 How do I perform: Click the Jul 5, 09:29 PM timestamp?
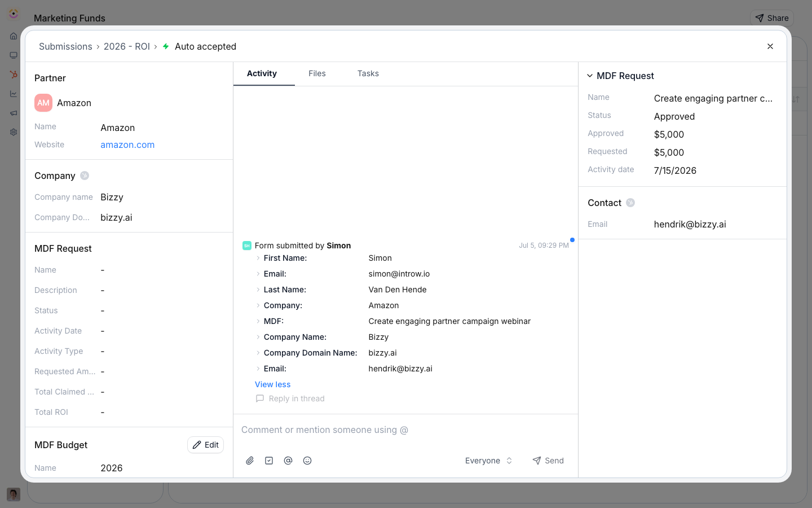click(x=544, y=246)
